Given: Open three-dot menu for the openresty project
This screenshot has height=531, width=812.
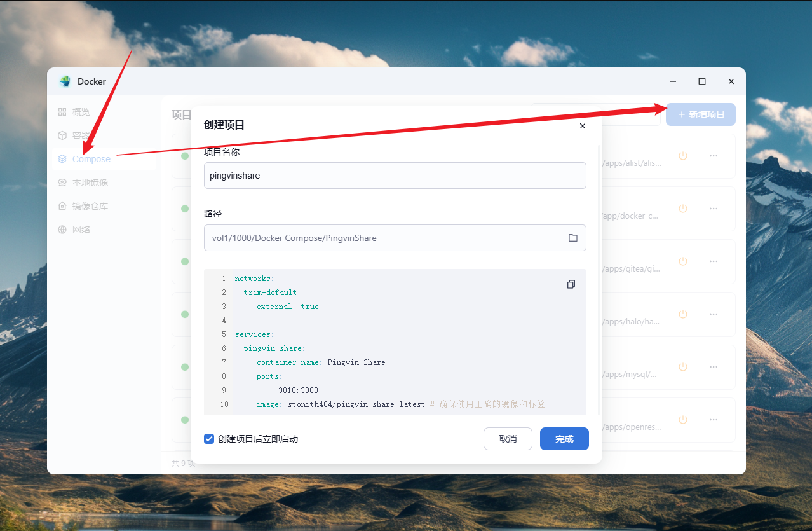Looking at the screenshot, I should point(714,420).
